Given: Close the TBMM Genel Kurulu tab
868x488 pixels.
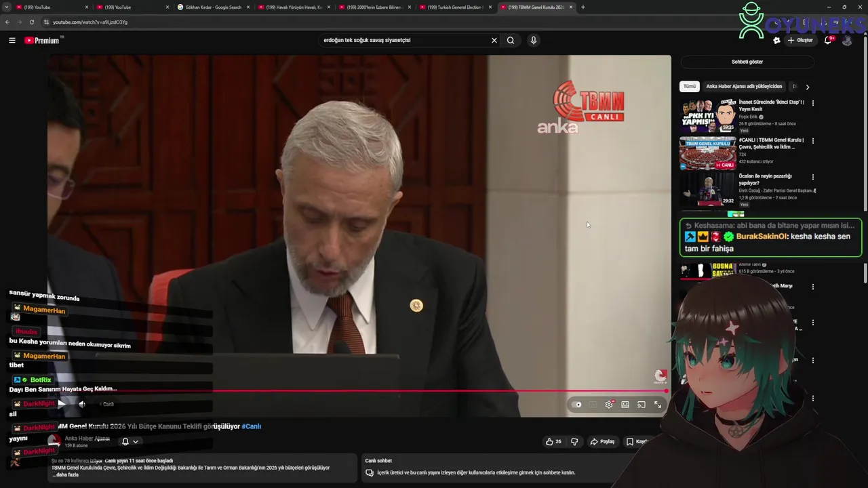Looking at the screenshot, I should (x=571, y=7).
